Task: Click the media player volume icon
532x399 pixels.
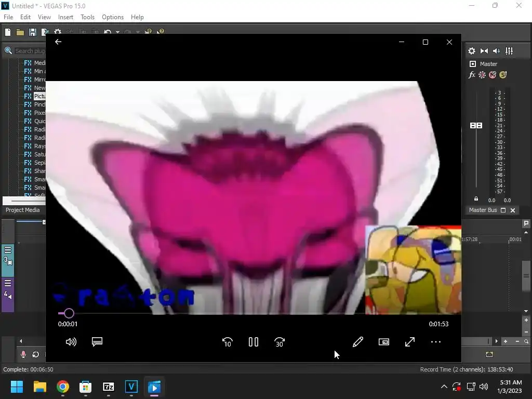Action: (x=71, y=342)
